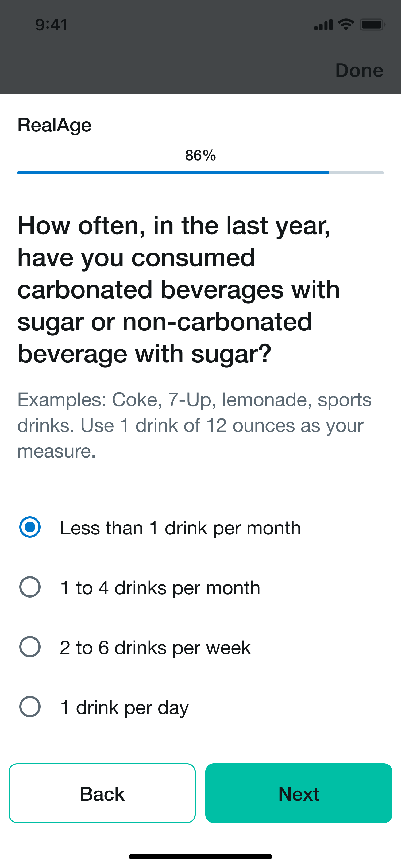Choose the 1 to 4 drinks per month radio circle
The height and width of the screenshot is (868, 401).
(30, 587)
